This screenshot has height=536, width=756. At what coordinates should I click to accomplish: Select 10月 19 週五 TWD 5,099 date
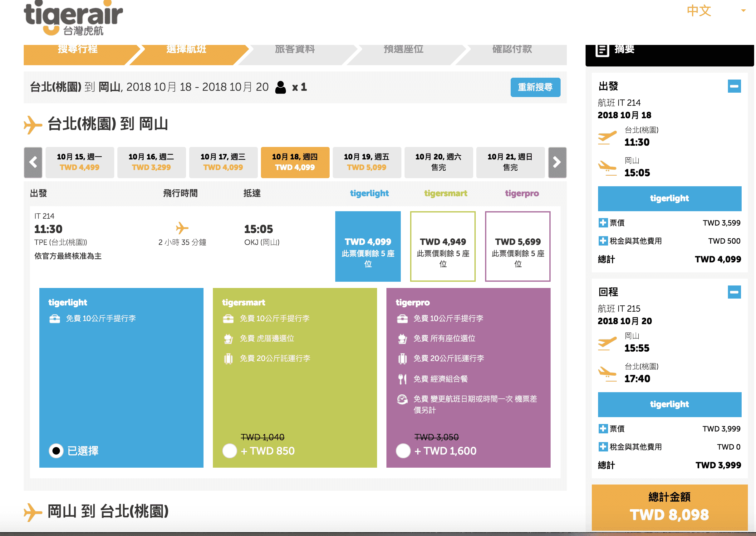click(367, 162)
